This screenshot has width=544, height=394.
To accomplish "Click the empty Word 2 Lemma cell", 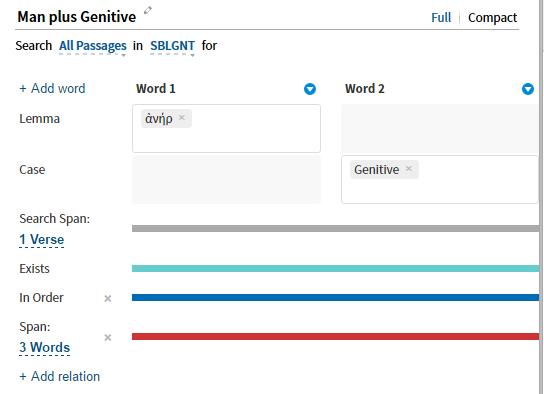I will tap(440, 128).
